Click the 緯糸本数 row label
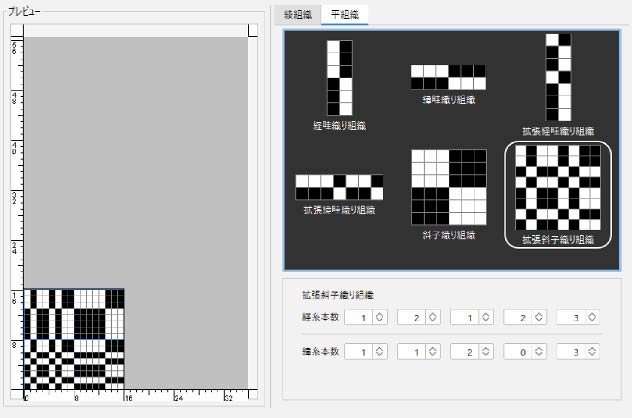The width and height of the screenshot is (632, 418). pos(320,351)
